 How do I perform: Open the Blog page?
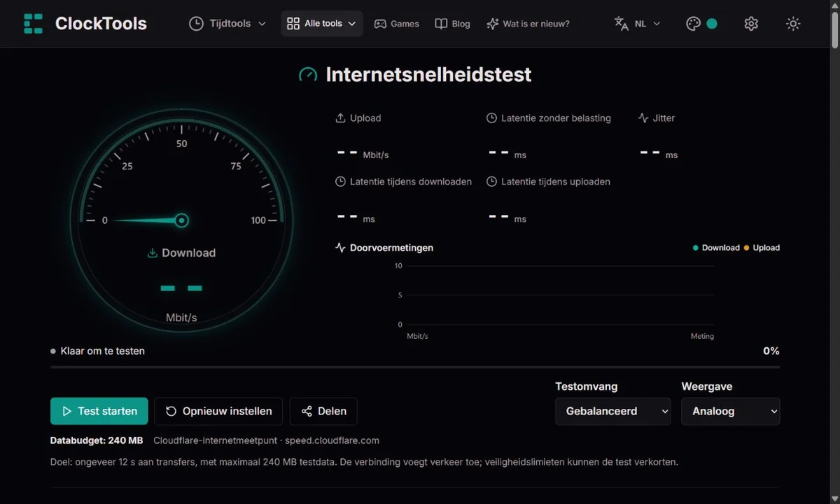[x=452, y=23]
